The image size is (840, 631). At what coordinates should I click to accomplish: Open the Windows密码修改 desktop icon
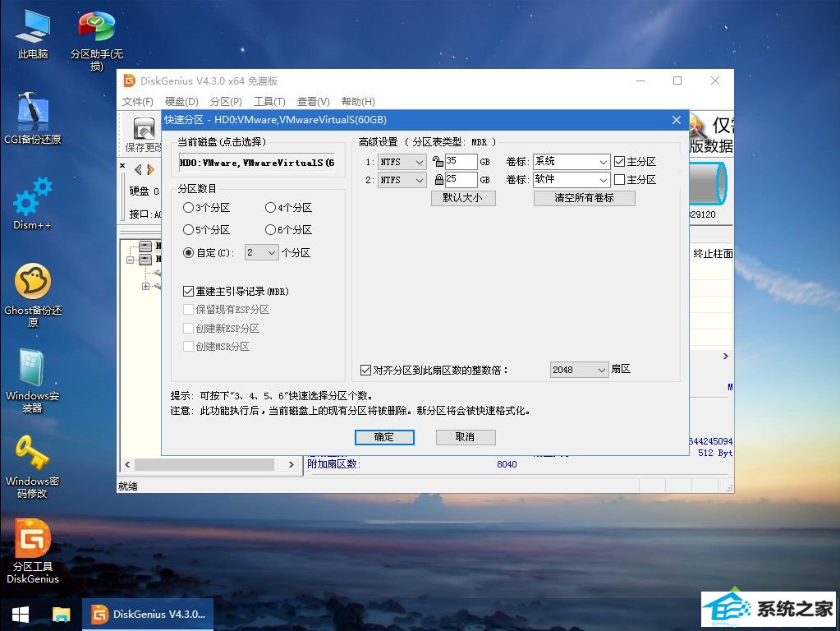click(x=33, y=467)
